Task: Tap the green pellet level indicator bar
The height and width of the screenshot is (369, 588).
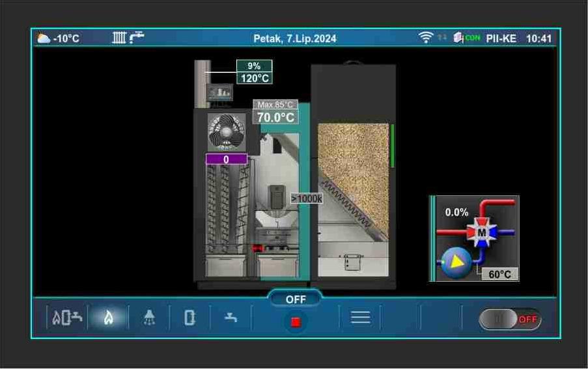Action: (x=392, y=146)
